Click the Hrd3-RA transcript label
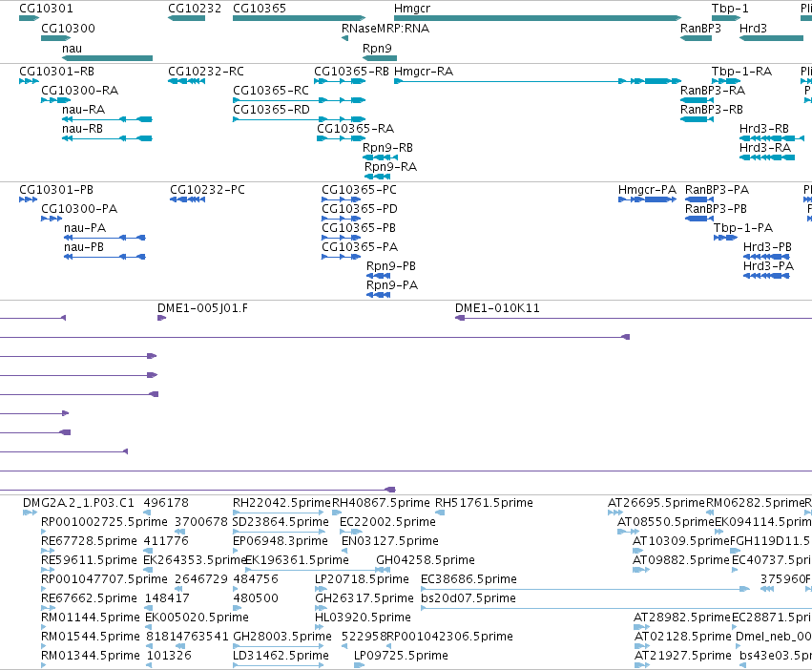The width and height of the screenshot is (812, 670). (765, 148)
